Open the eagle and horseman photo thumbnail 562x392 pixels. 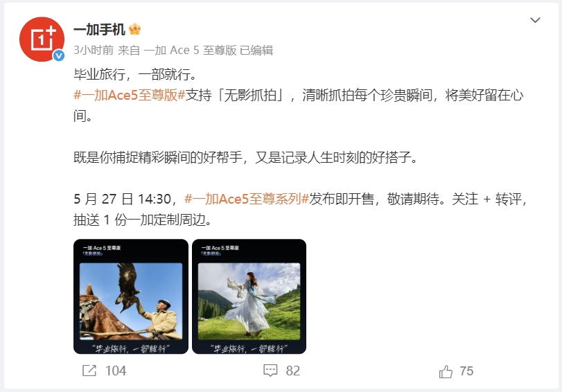(x=131, y=296)
